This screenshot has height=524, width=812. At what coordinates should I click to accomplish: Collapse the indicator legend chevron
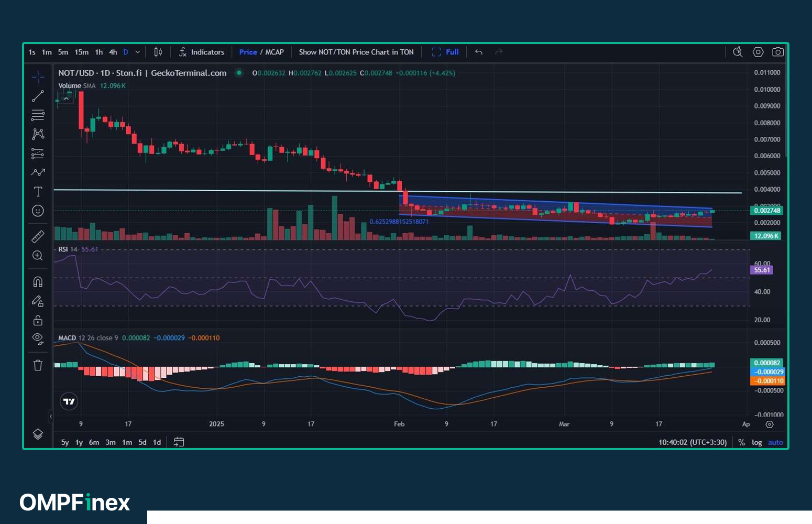click(66, 98)
